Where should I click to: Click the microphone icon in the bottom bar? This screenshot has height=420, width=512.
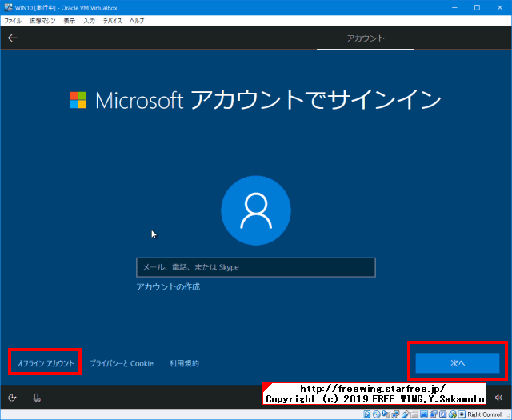(x=37, y=398)
